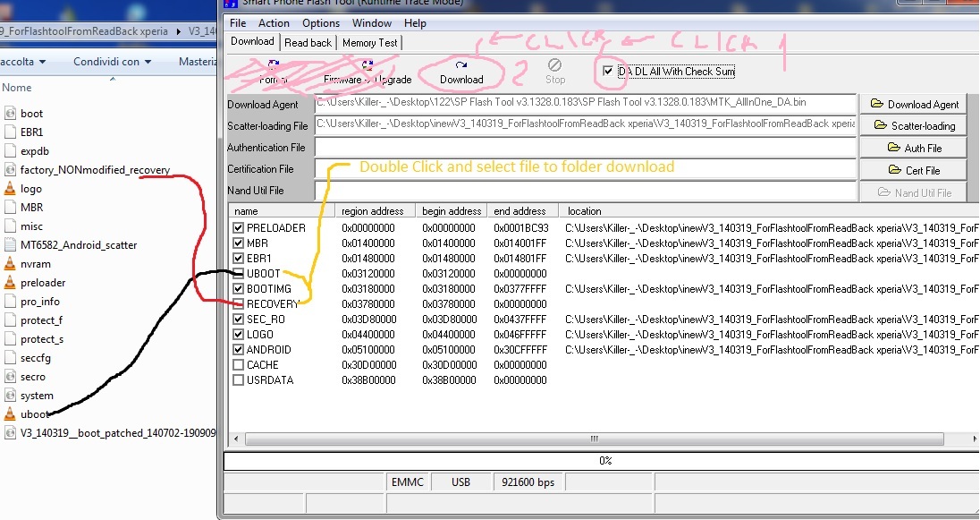980x520 pixels.
Task: Click the 921600 bps status bar entry
Action: [528, 482]
